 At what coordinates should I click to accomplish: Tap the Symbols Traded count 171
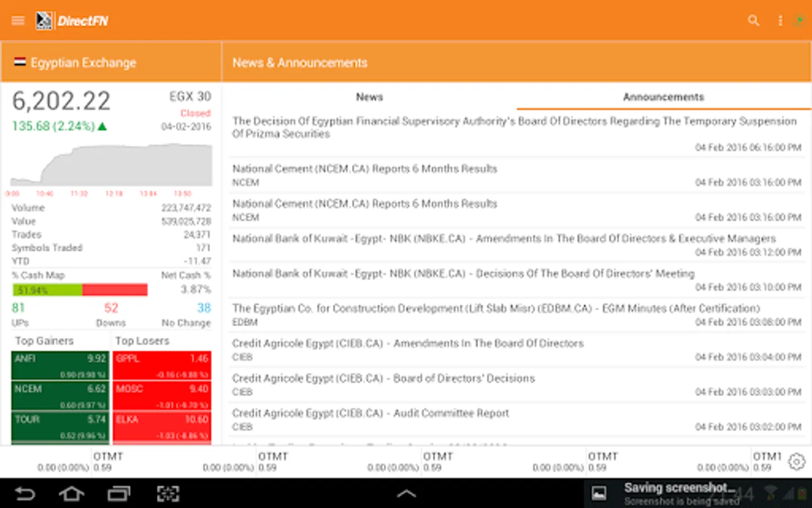204,248
